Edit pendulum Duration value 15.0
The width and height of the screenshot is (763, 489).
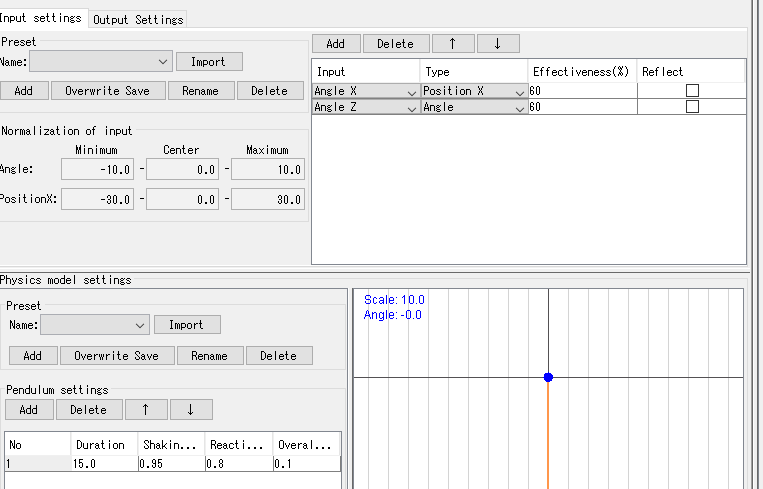tap(105, 464)
